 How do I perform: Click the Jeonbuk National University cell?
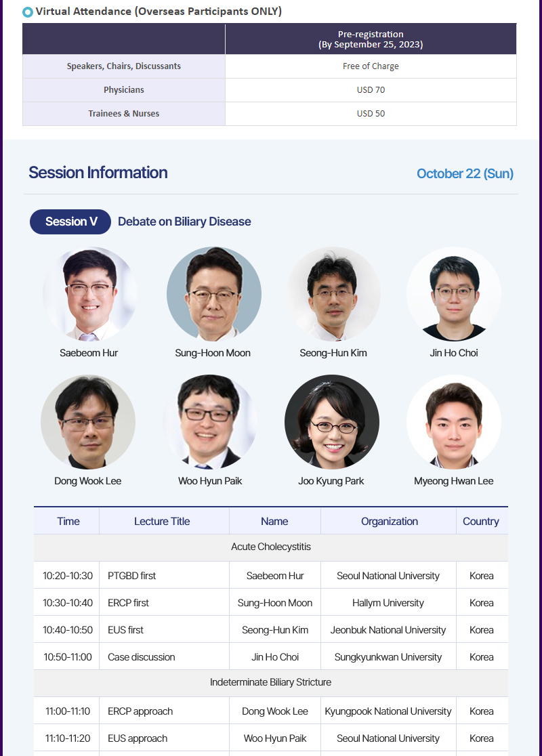pos(388,630)
